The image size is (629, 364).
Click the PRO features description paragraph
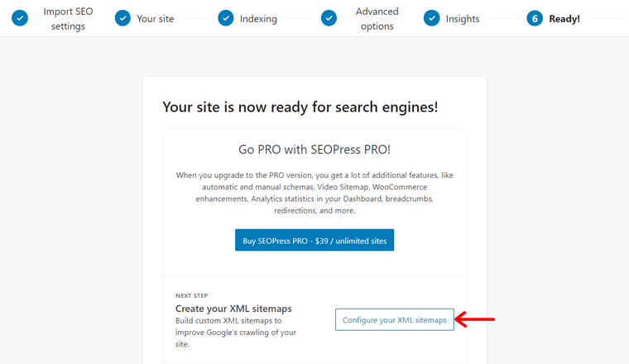point(314,193)
